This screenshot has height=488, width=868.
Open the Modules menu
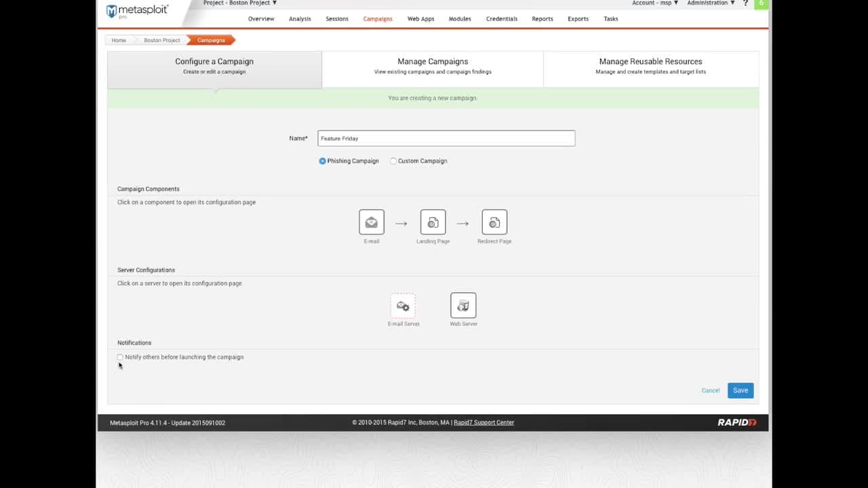(460, 19)
